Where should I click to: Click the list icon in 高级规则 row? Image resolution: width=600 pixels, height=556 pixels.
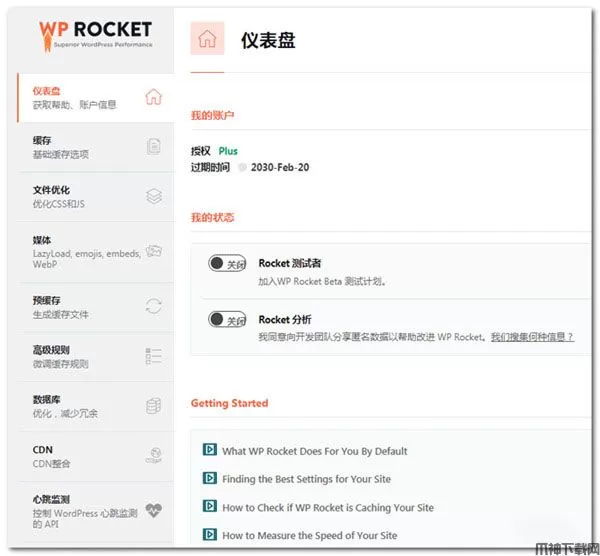tap(154, 356)
